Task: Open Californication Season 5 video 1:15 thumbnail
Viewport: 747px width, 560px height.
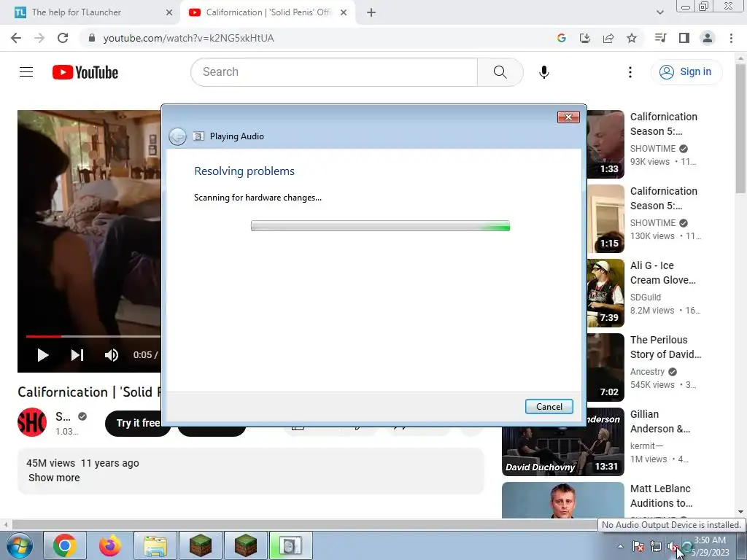Action: click(605, 219)
